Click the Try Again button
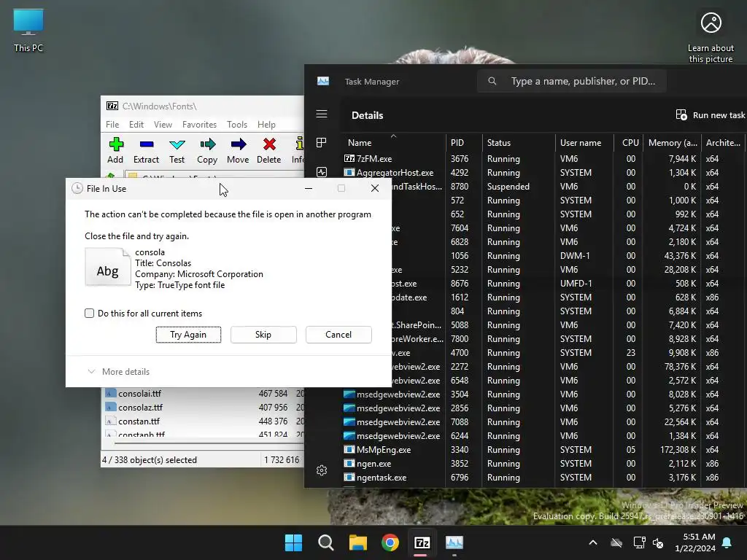Image resolution: width=747 pixels, height=560 pixels. (189, 335)
